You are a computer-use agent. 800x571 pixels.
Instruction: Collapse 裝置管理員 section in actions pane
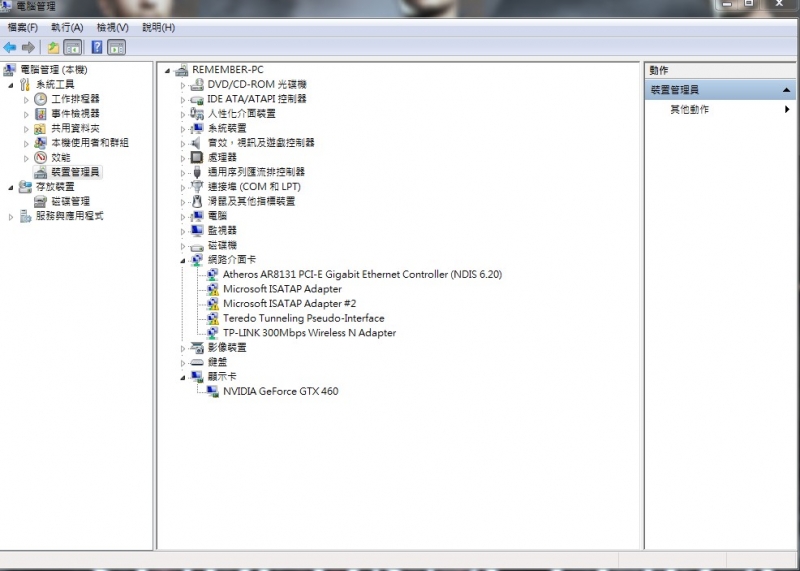click(x=786, y=90)
